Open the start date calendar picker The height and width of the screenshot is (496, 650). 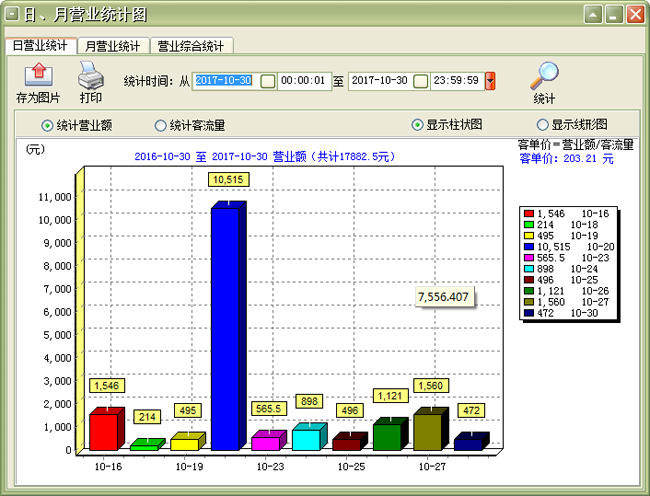(267, 81)
